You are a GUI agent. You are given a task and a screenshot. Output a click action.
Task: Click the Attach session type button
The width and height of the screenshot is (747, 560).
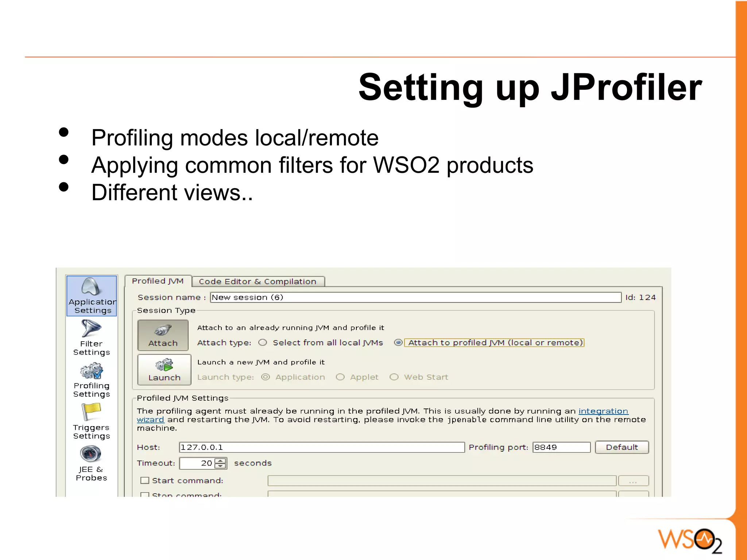click(x=163, y=335)
